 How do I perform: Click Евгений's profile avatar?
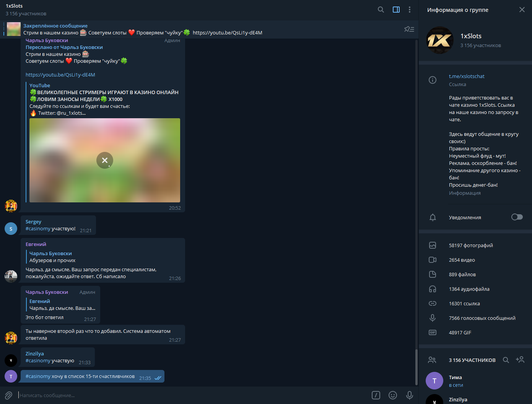(11, 276)
